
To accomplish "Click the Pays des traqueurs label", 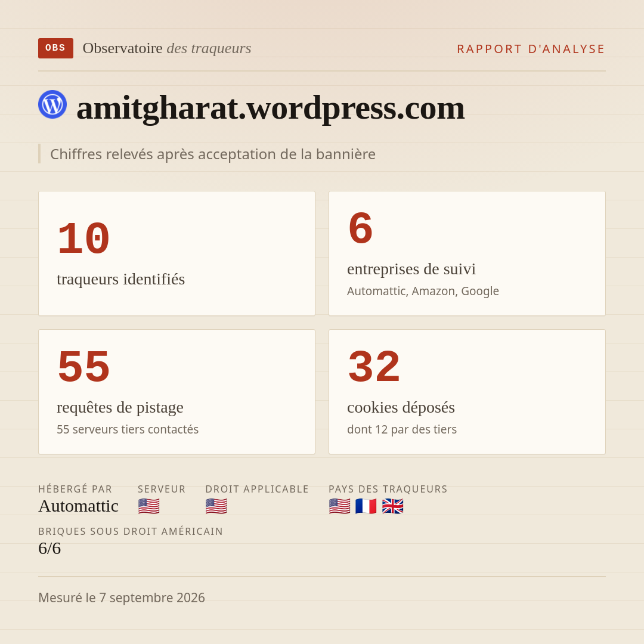I will pos(388,489).
